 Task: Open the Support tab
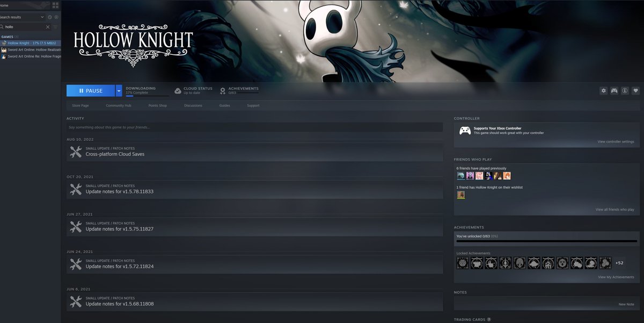[x=253, y=106]
